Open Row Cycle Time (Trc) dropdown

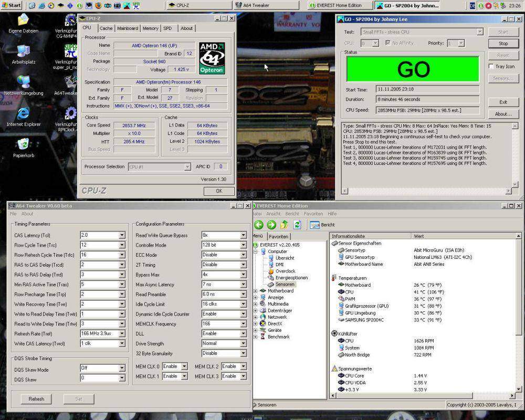122,245
